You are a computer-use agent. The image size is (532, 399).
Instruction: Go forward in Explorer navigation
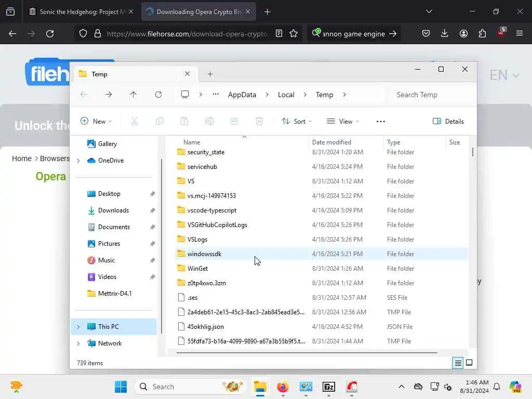(x=109, y=95)
